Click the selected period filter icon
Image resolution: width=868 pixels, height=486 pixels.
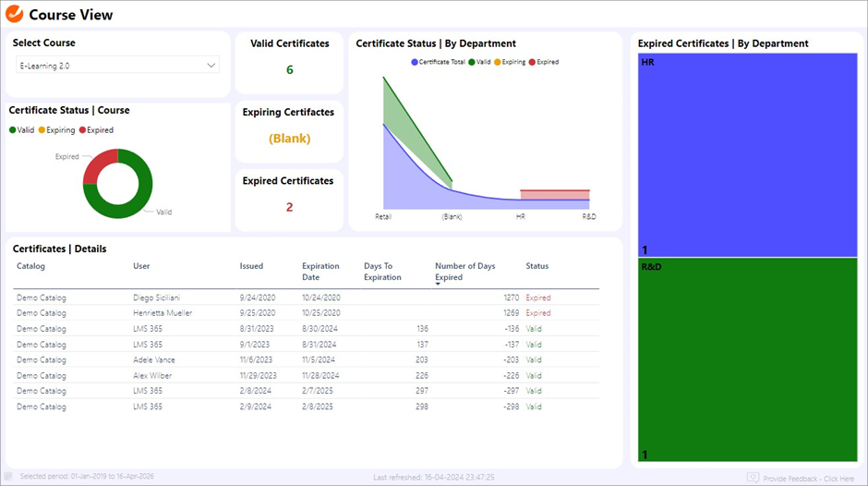9,477
